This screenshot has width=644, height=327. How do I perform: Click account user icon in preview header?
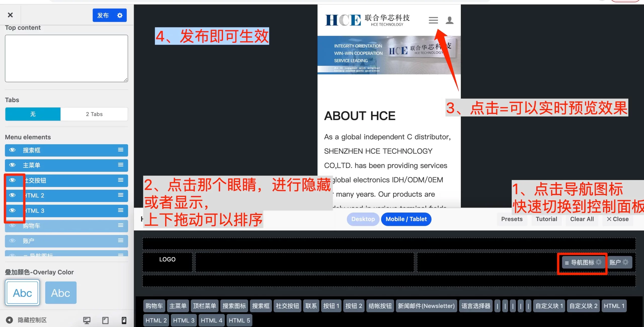click(x=449, y=20)
